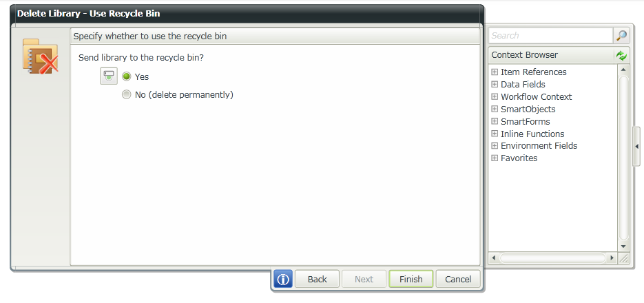This screenshot has width=644, height=303.
Task: Expand the SmartObjects node
Action: coord(495,109)
